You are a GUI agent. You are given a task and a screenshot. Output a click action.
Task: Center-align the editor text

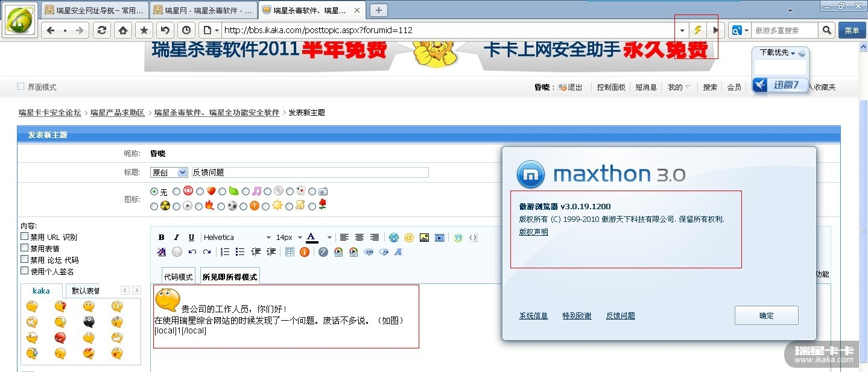point(360,238)
